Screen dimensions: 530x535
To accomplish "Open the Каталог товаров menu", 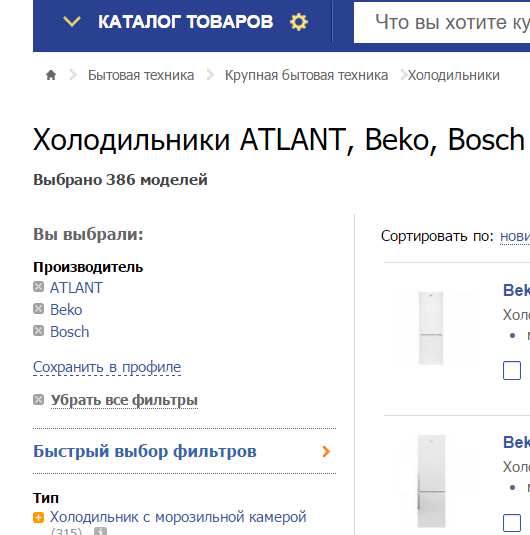I will (x=185, y=22).
